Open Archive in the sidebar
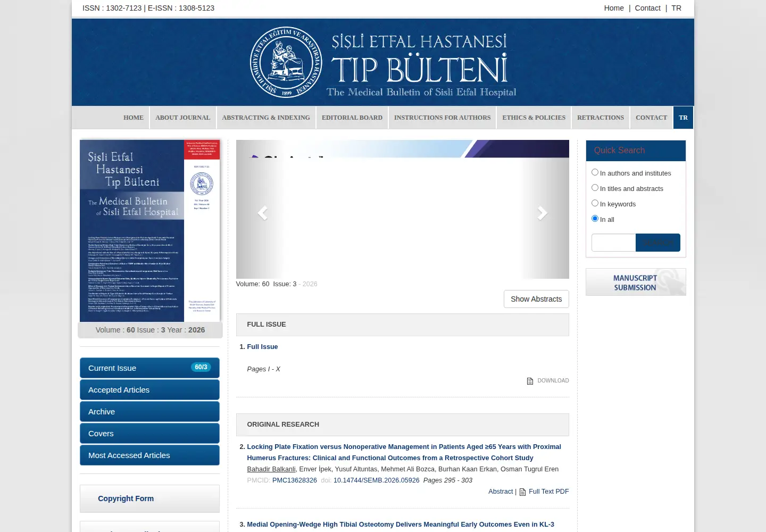 (149, 412)
